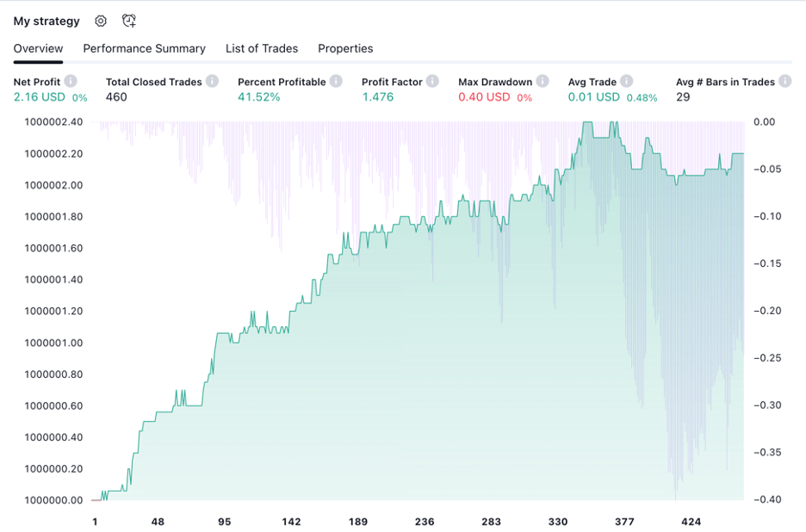Image resolution: width=806 pixels, height=532 pixels.
Task: Click equity axis label 1000000.00
Action: click(x=53, y=500)
